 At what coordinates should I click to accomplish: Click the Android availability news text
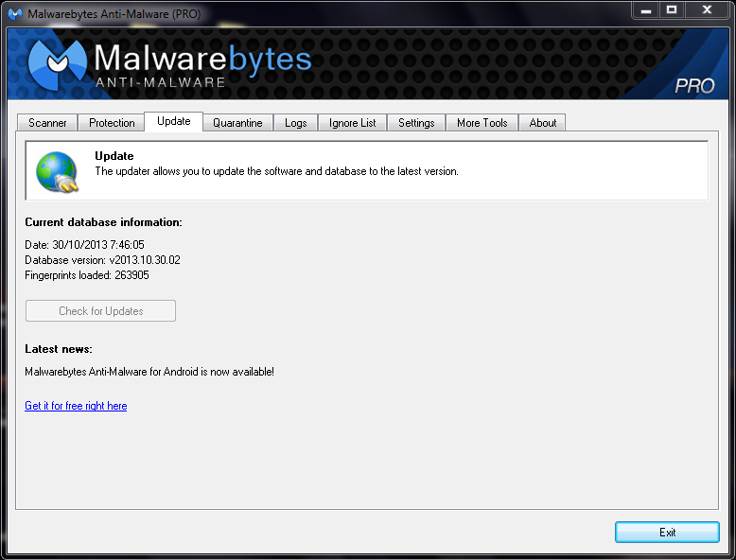pos(149,372)
